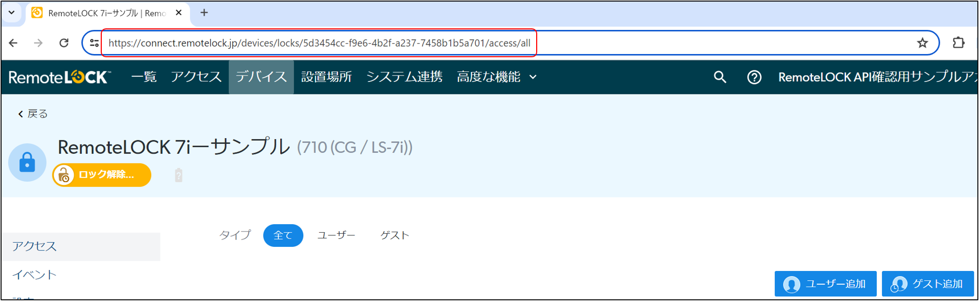
Task: Click the ゲスト追加 button
Action: click(x=928, y=284)
